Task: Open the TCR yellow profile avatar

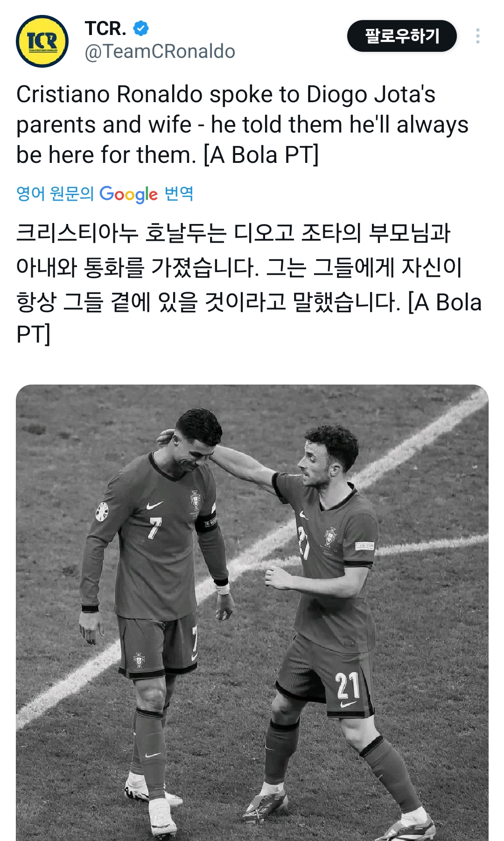Action: (x=42, y=42)
